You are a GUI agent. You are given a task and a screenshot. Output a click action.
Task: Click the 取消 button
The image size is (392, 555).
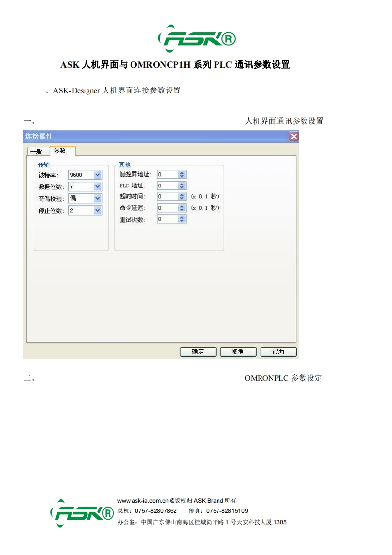click(238, 352)
